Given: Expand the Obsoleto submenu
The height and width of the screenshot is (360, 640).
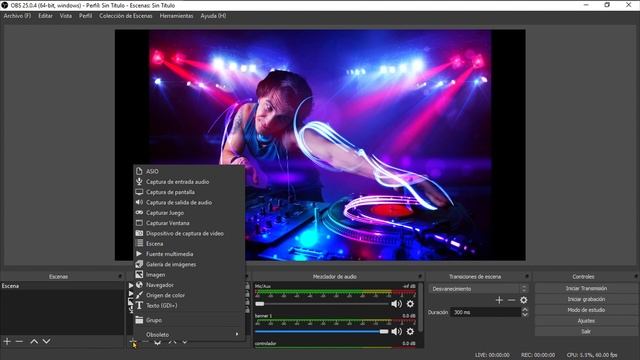Looking at the screenshot, I should (189, 334).
